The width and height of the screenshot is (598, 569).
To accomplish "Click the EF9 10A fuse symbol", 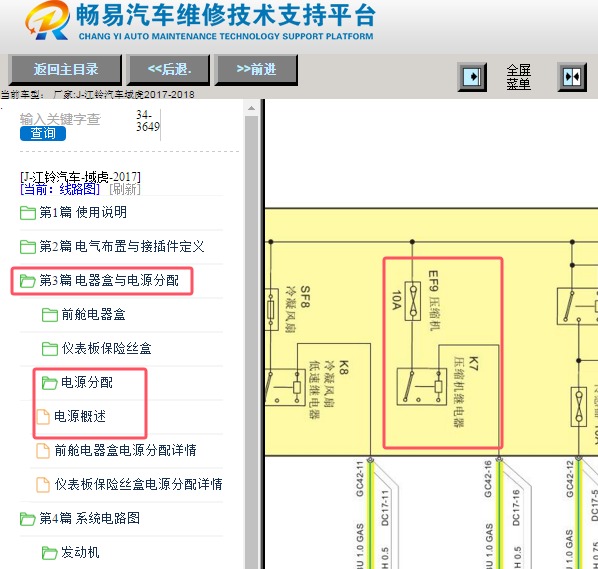I will point(413,301).
